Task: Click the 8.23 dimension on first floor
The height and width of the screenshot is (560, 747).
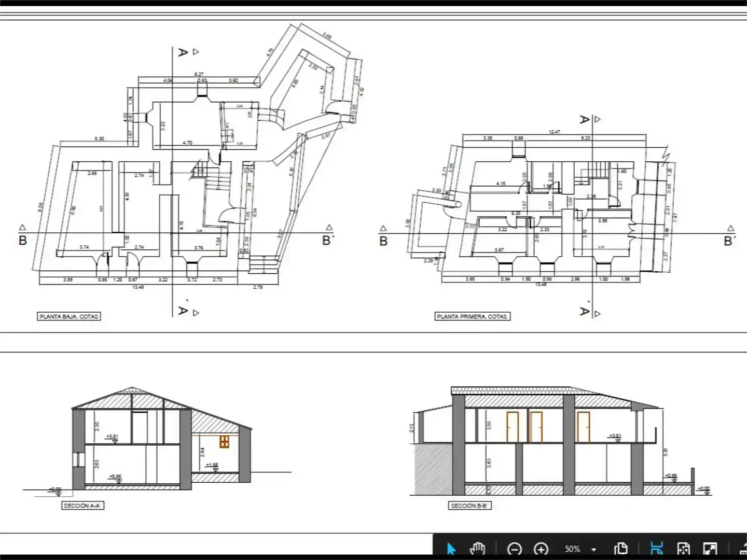Action: [x=586, y=138]
